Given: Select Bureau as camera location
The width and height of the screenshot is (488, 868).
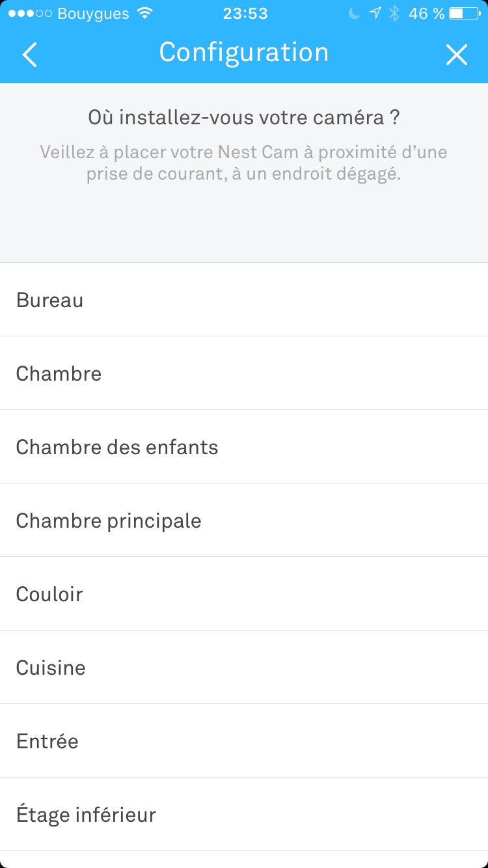Looking at the screenshot, I should 49,301.
